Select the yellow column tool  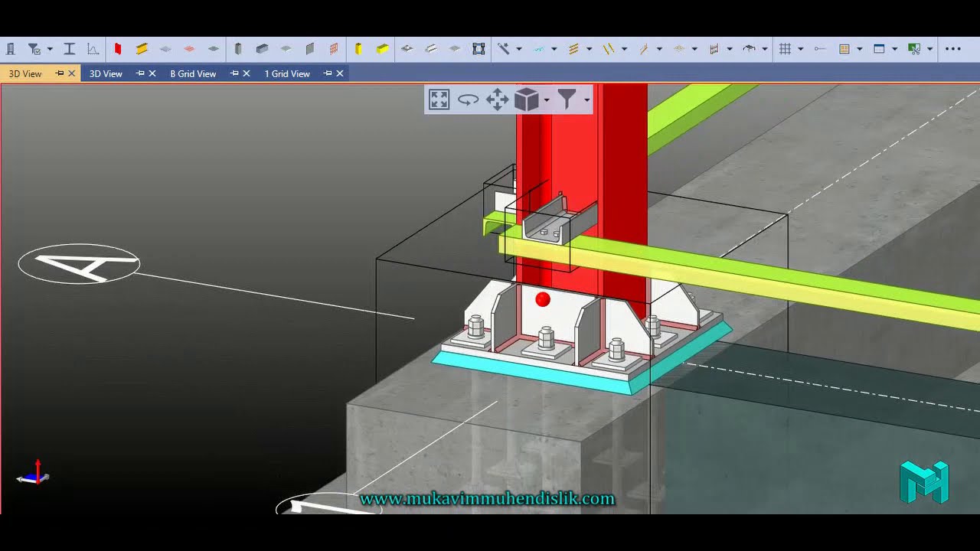358,49
